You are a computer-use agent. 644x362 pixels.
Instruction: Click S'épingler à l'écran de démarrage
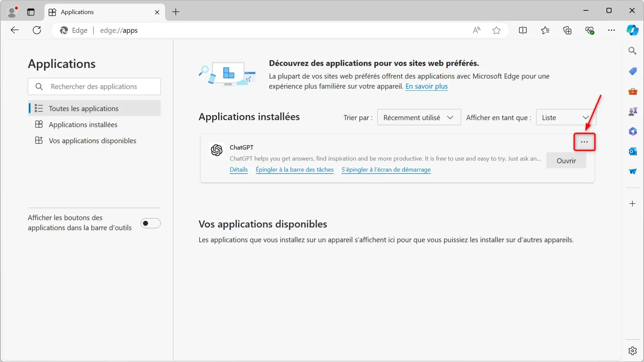coord(386,170)
